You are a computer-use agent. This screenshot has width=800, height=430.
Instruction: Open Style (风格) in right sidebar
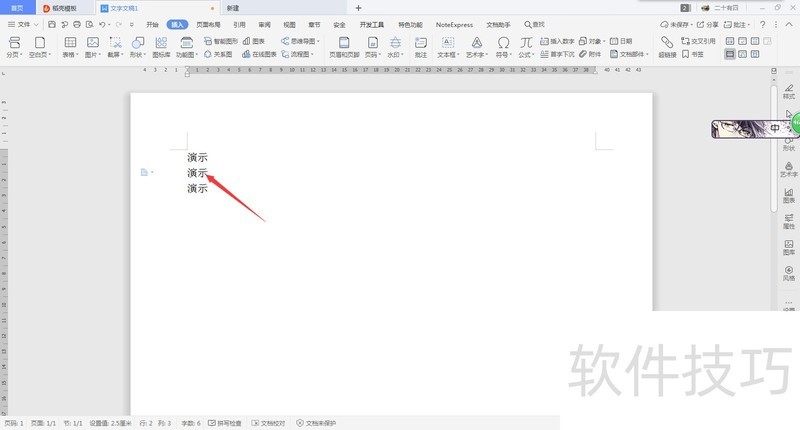coord(789,273)
